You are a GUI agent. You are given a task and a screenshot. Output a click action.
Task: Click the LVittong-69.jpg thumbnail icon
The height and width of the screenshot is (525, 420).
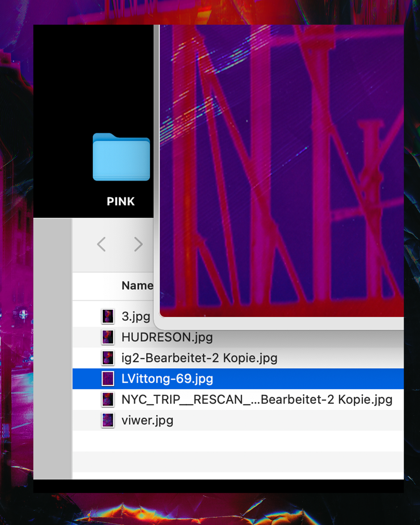[x=108, y=379]
